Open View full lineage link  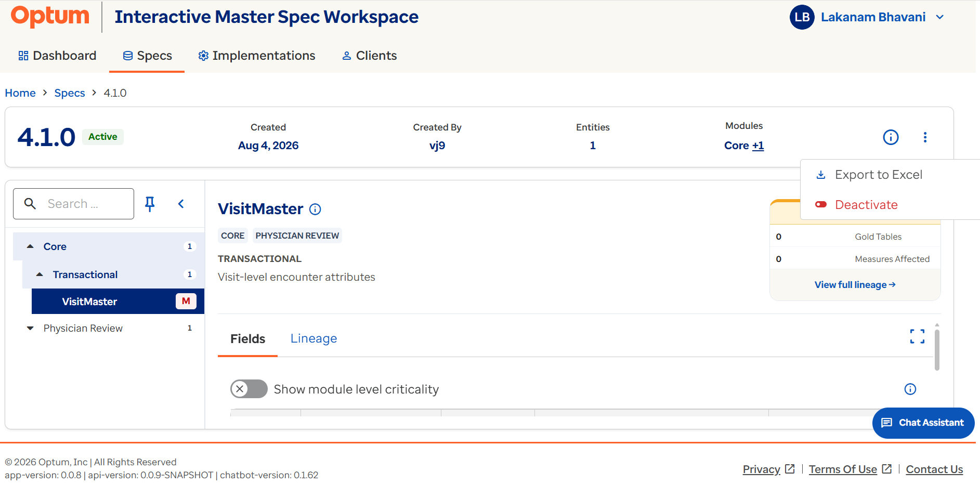click(855, 285)
